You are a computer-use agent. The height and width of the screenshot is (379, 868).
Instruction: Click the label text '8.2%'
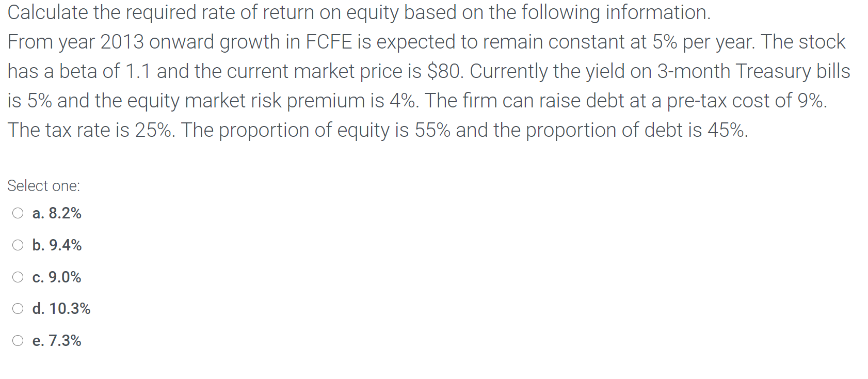[64, 213]
